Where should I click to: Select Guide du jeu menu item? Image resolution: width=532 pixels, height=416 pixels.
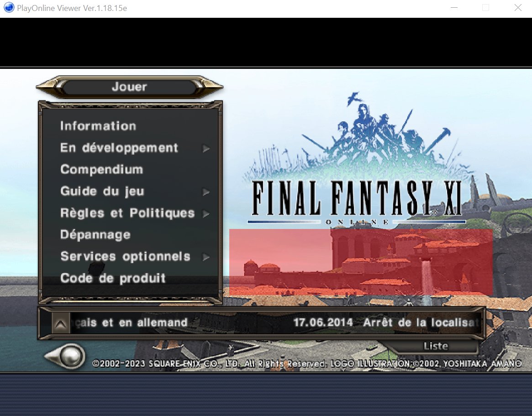tap(102, 192)
